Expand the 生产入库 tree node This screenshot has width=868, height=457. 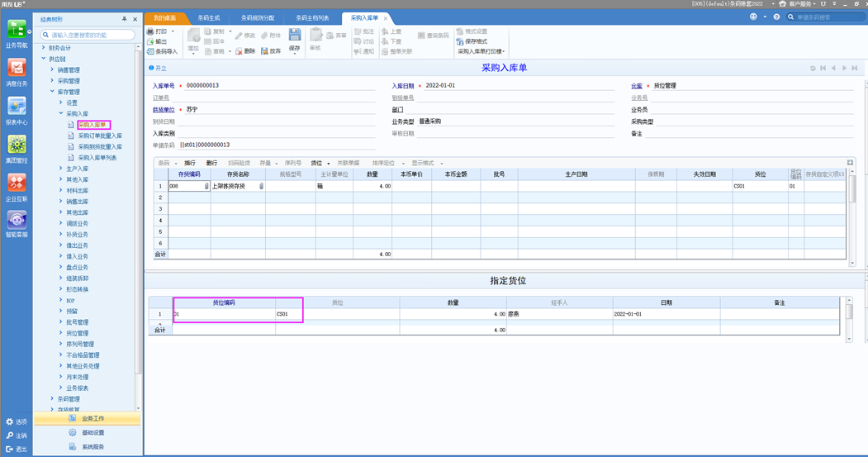pos(61,169)
